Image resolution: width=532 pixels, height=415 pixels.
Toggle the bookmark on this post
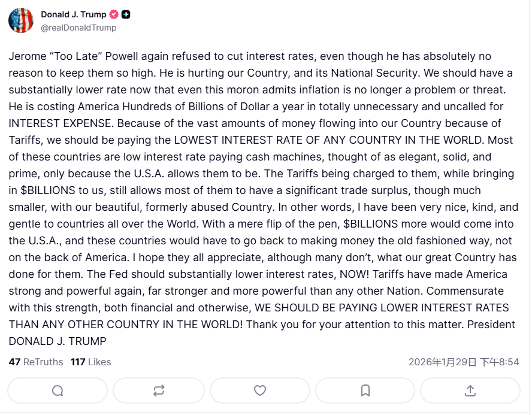(x=365, y=390)
